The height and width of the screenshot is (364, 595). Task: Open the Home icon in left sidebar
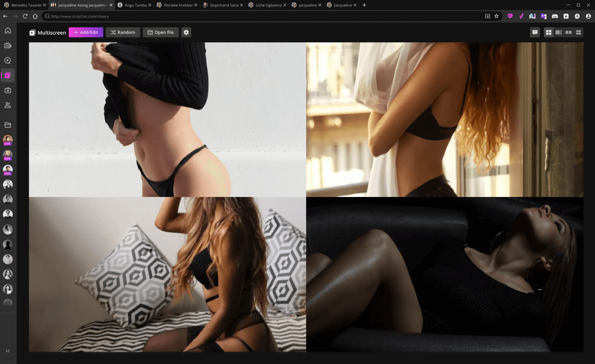[x=8, y=30]
